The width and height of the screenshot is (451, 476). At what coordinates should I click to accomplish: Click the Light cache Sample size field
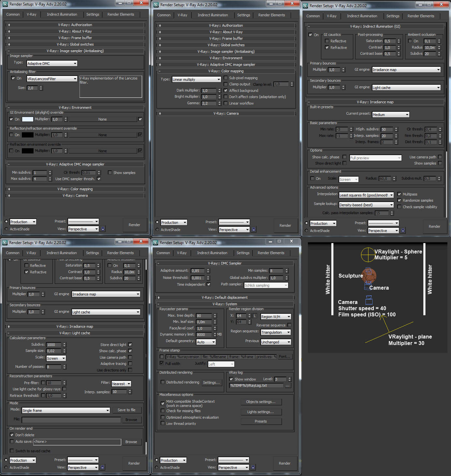coord(54,351)
